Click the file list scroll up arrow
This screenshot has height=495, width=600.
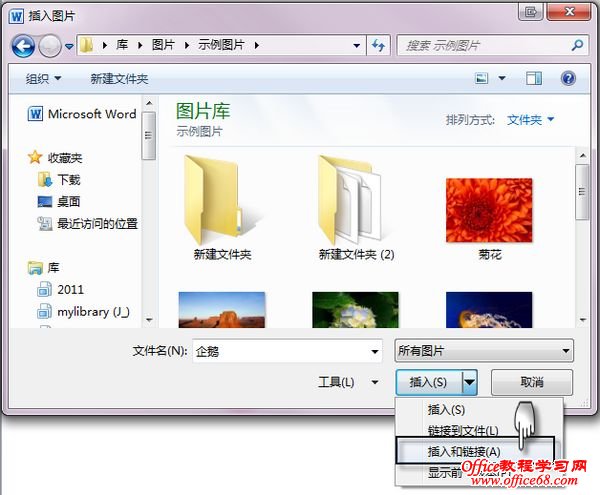click(582, 156)
